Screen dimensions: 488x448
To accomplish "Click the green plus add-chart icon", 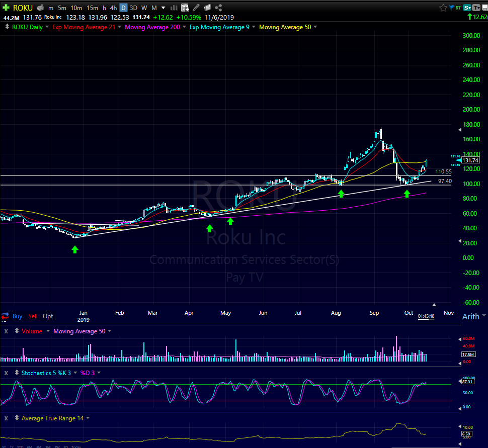I will [6, 8].
